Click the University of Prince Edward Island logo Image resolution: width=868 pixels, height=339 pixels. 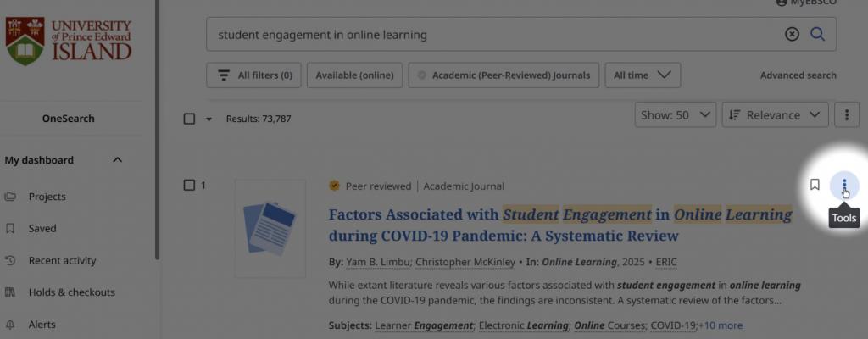[x=70, y=41]
